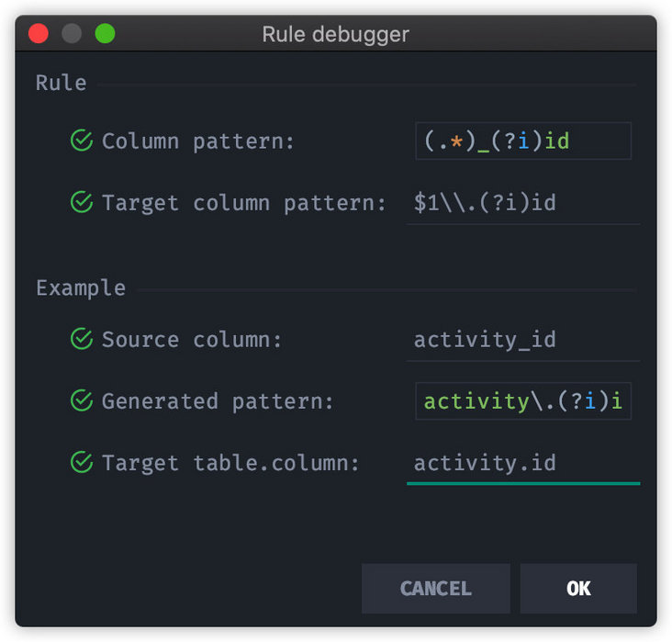The width and height of the screenshot is (672, 642).
Task: Click the green zoom window button
Action: click(105, 34)
